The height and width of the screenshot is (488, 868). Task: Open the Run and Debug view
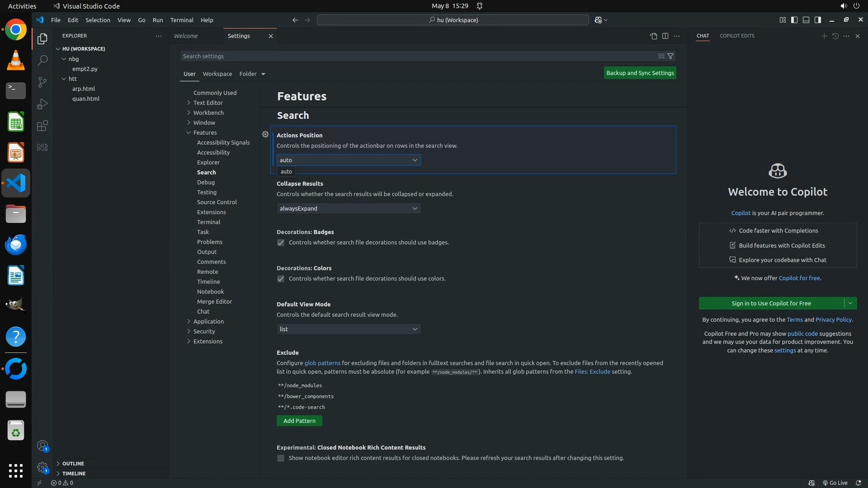[x=42, y=104]
